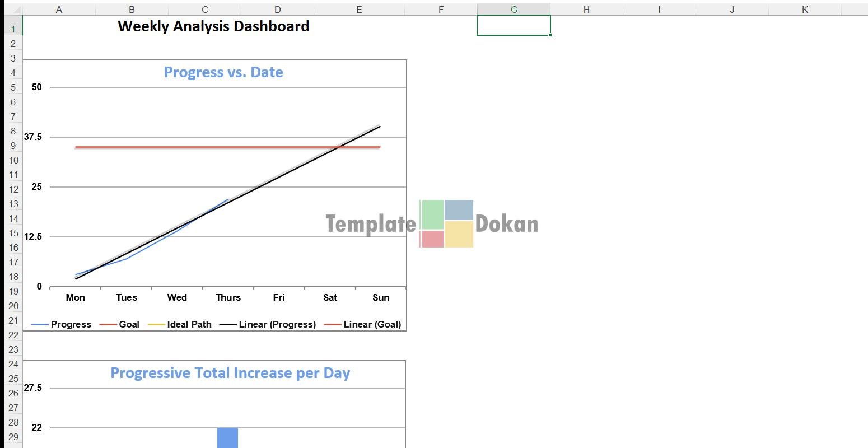Click the fill handle of cell G1
Image resolution: width=868 pixels, height=448 pixels.
pos(550,35)
